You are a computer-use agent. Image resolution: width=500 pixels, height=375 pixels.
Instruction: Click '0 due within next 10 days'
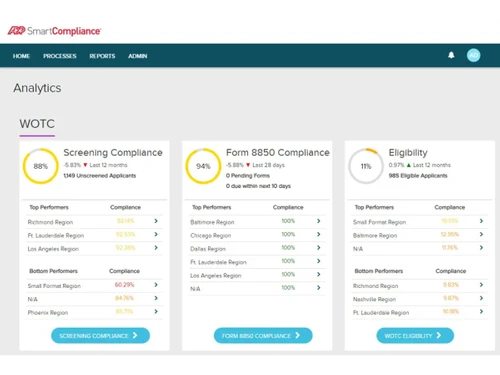click(x=258, y=186)
